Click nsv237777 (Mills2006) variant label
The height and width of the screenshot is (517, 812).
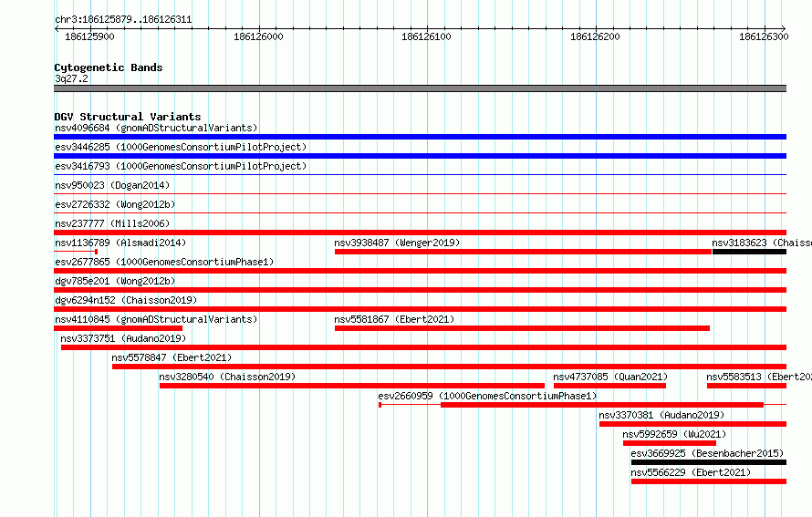coord(112,223)
